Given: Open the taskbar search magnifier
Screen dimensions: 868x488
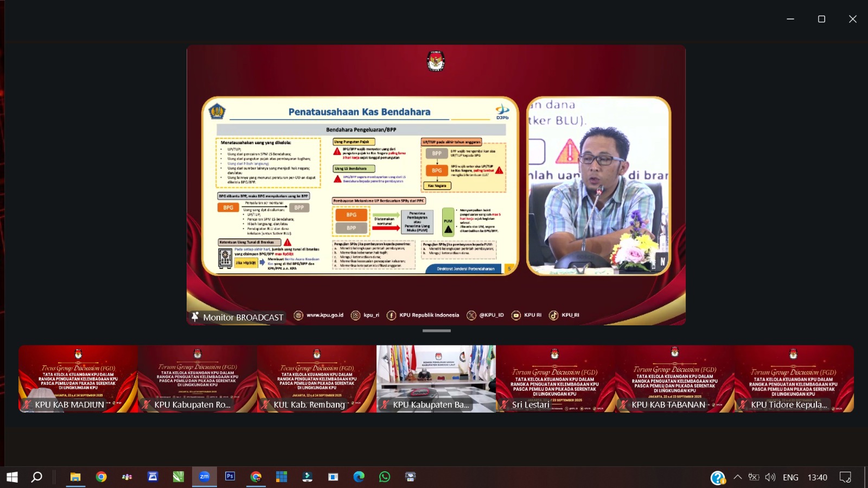Looking at the screenshot, I should (x=36, y=477).
